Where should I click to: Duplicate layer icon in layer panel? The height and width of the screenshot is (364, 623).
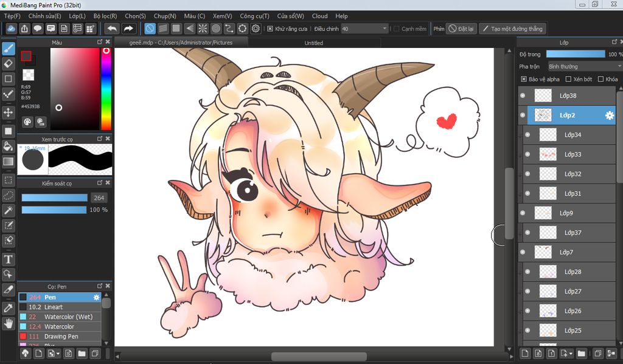[598, 353]
